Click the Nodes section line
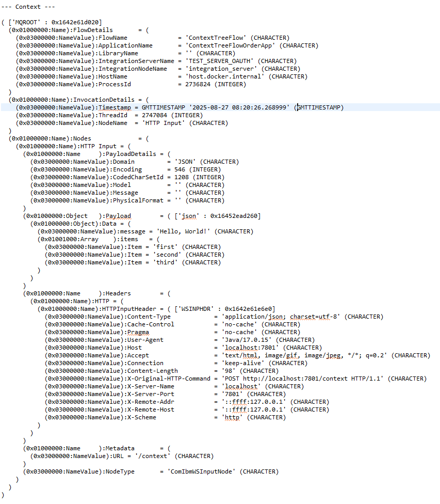The width and height of the screenshot is (440, 504). click(x=79, y=138)
